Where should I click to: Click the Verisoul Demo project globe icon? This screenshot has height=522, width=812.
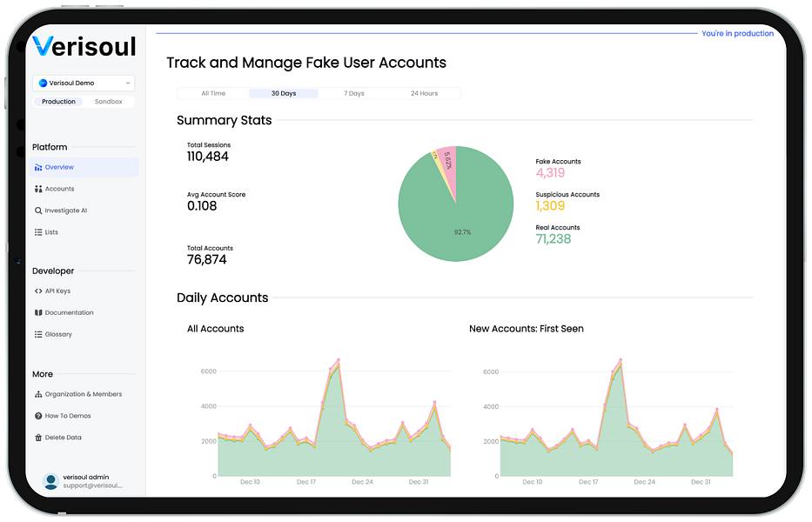43,84
